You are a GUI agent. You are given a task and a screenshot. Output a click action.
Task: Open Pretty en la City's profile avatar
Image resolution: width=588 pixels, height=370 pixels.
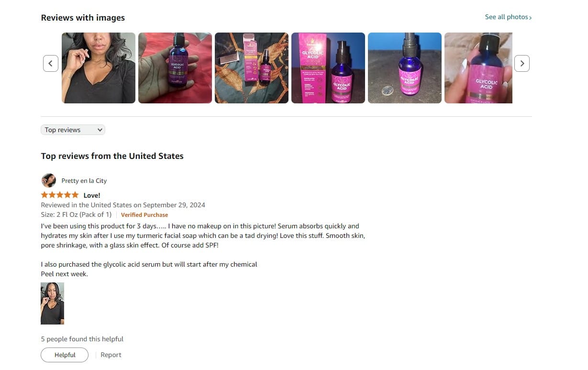[x=49, y=180]
